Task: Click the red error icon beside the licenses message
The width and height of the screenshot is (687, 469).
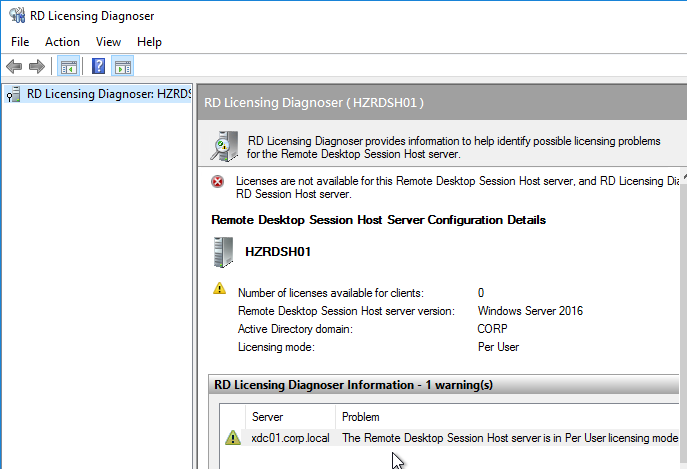Action: (217, 181)
